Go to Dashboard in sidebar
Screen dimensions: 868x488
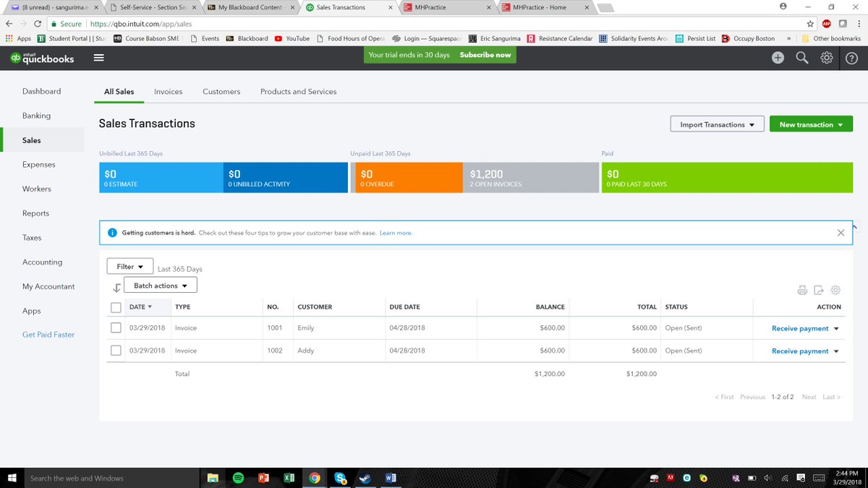click(x=42, y=91)
